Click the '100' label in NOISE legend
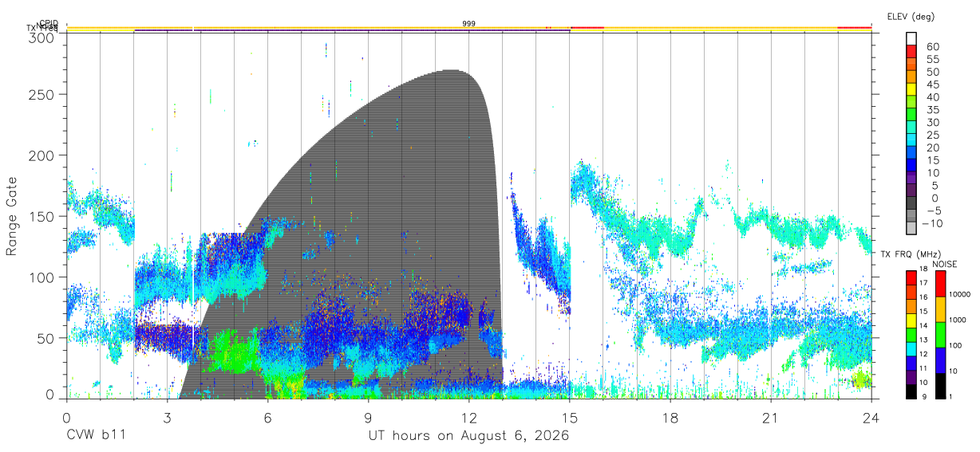Image resolution: width=980 pixels, height=452 pixels. point(955,345)
